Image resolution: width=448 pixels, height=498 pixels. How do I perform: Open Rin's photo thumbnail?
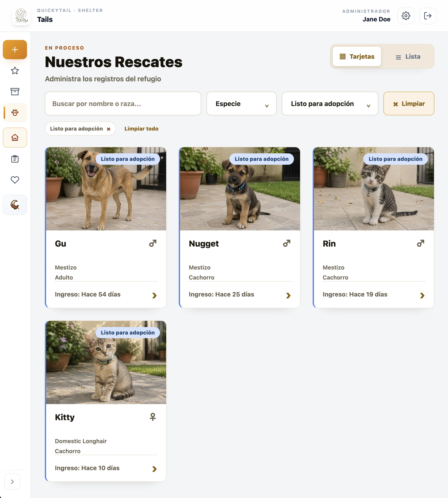coord(374,189)
